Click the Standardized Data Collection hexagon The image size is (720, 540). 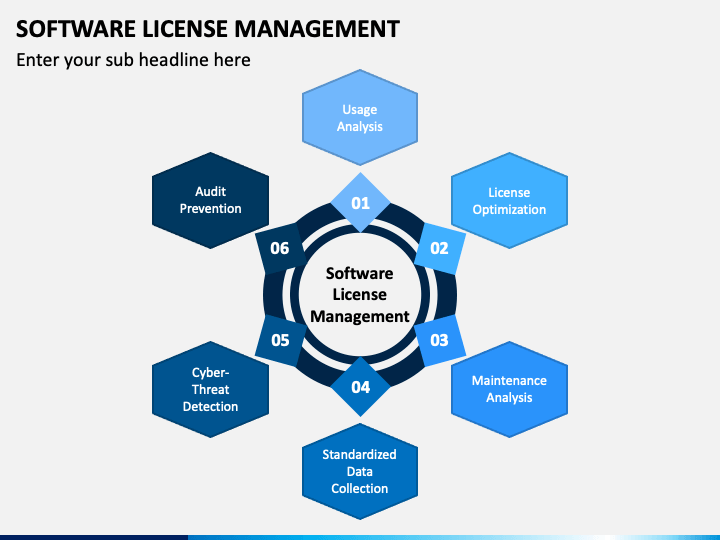pos(360,471)
